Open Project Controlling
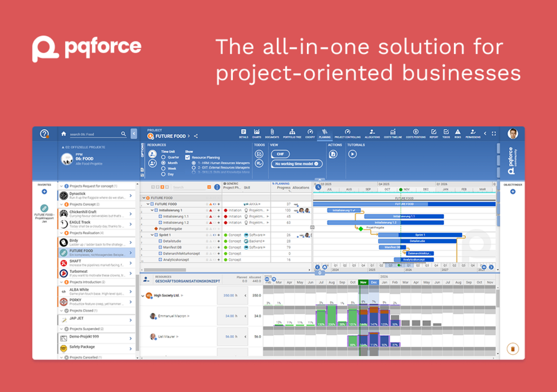The height and width of the screenshot is (392, 557). (x=347, y=133)
